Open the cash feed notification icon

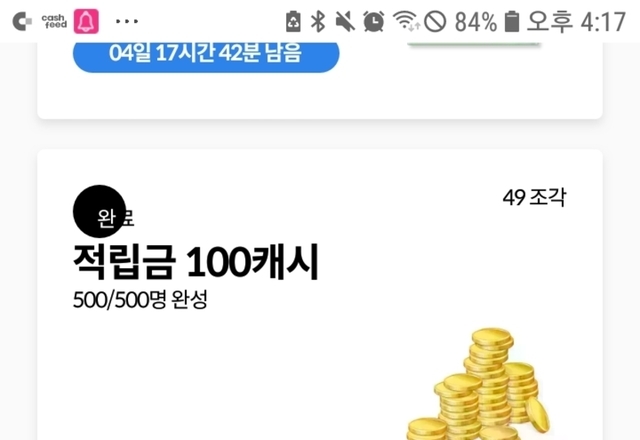point(54,21)
